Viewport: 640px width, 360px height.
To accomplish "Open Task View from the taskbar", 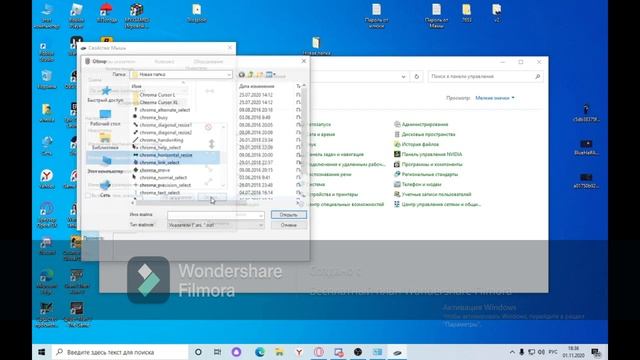I will pyautogui.click(x=218, y=352).
